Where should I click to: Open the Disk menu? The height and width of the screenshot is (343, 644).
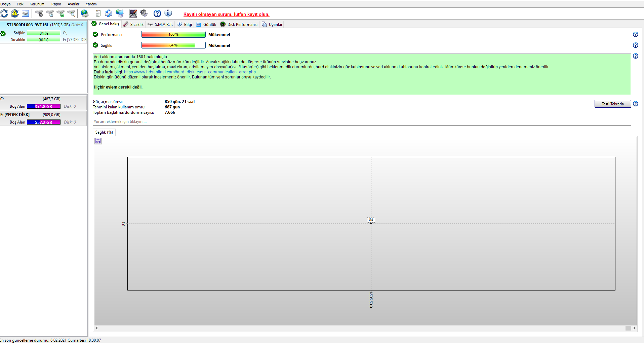[x=20, y=4]
